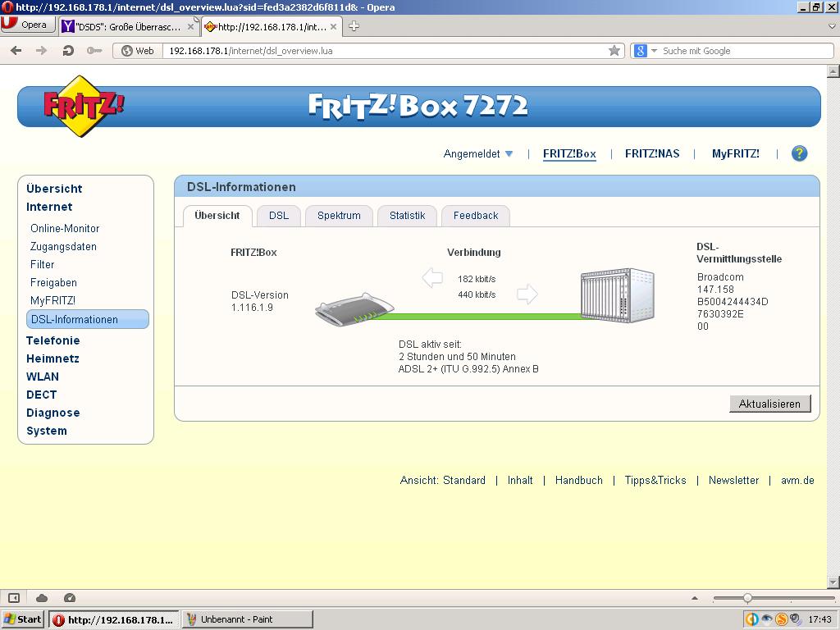Click the Aktualisieren button

pyautogui.click(x=769, y=404)
